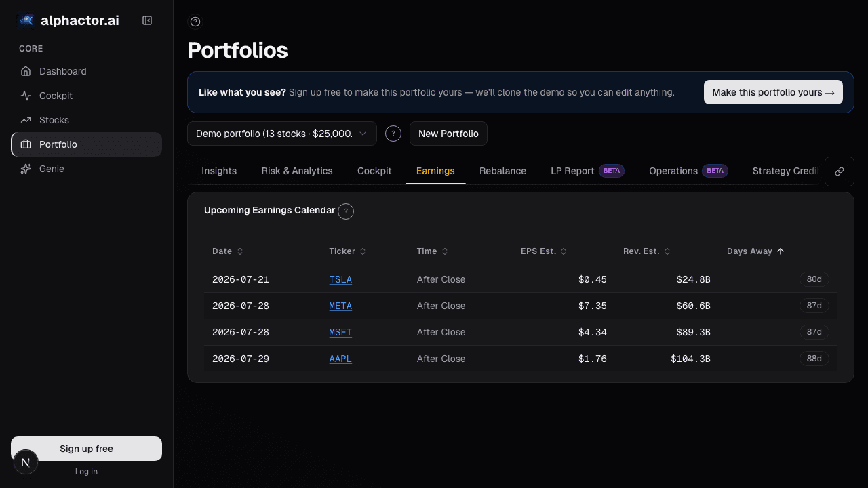868x488 pixels.
Task: Click the Sign up free button
Action: [x=86, y=449]
